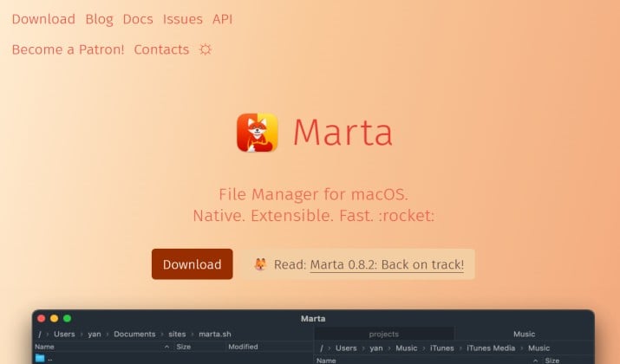Sort left pane by Name column header
The height and width of the screenshot is (364, 620).
[44, 347]
